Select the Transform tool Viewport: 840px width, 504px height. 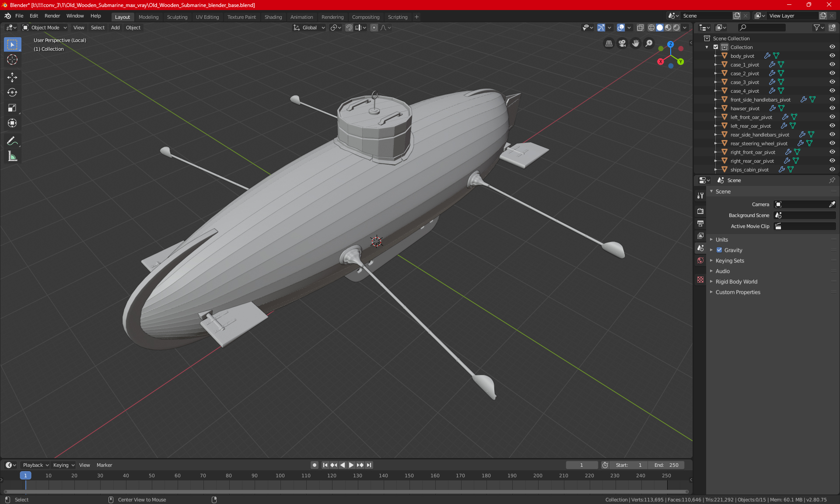(x=12, y=123)
